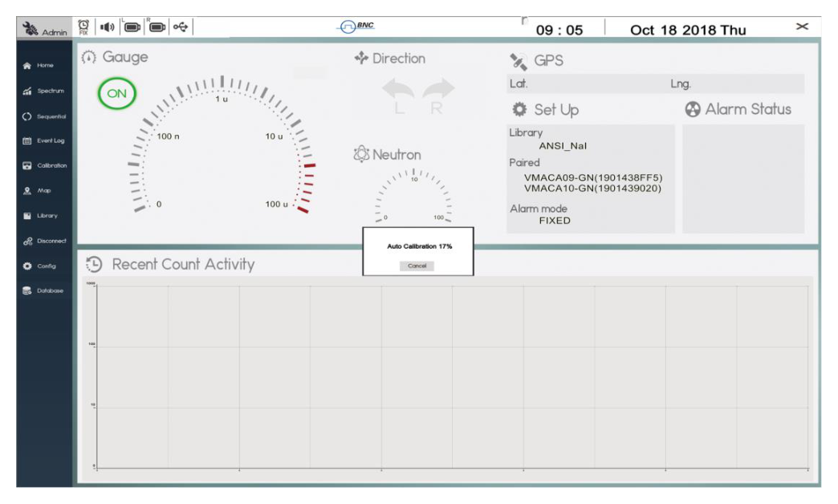
Task: Open the Event Log
Action: 44,140
